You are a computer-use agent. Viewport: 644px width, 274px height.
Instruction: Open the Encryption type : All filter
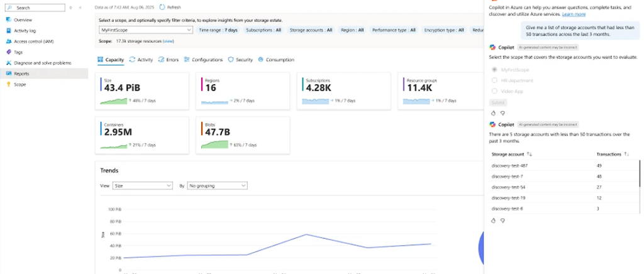click(444, 30)
